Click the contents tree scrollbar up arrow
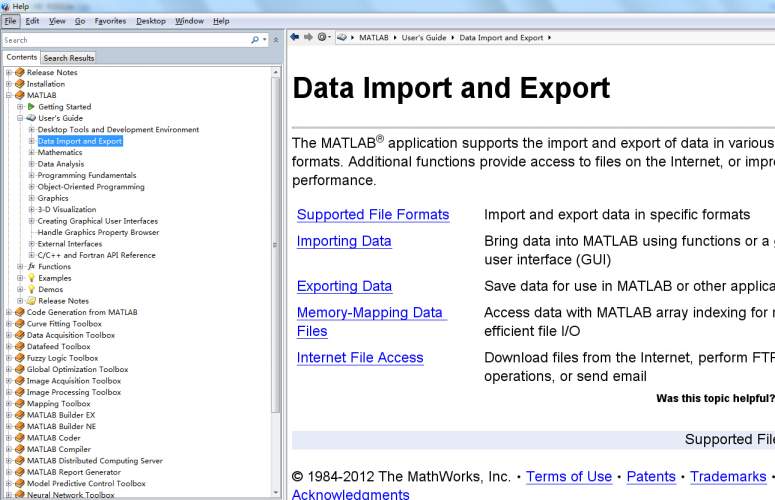The width and height of the screenshot is (775, 500). point(276,72)
